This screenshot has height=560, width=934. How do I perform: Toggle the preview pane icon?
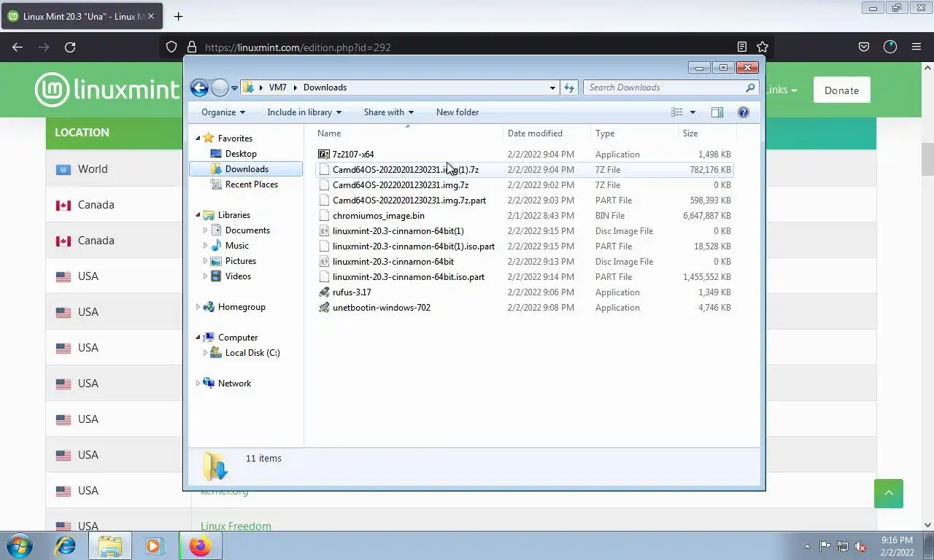pos(717,112)
